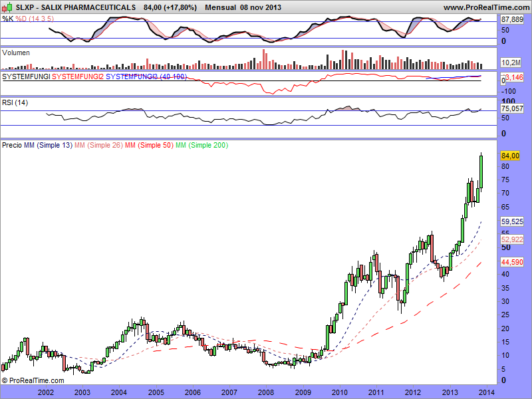Click the candlestick chart icon beside SLXP
Screen dimensions: 532x399
click(7, 7)
